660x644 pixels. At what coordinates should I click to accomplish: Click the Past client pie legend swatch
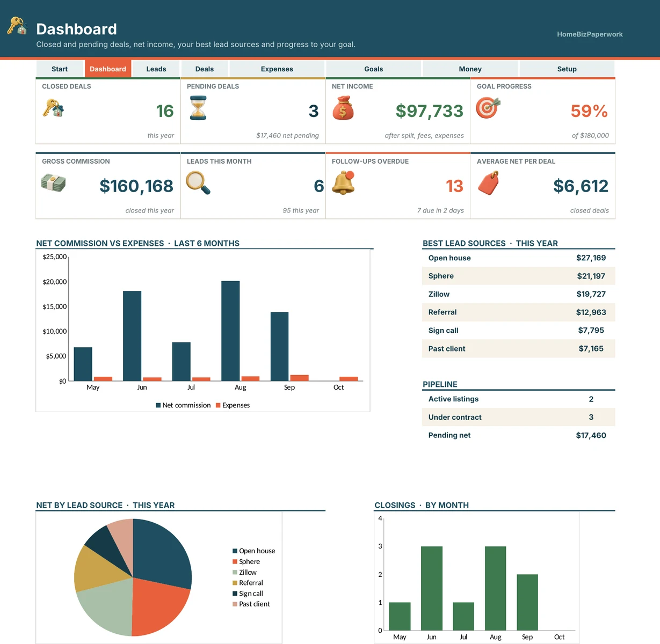point(235,604)
